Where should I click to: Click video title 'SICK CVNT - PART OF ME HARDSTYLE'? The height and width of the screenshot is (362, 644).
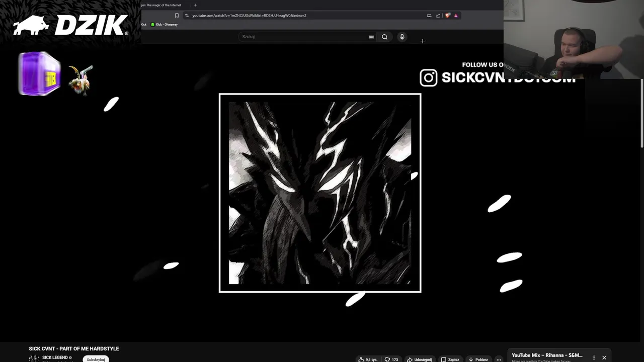pyautogui.click(x=74, y=348)
